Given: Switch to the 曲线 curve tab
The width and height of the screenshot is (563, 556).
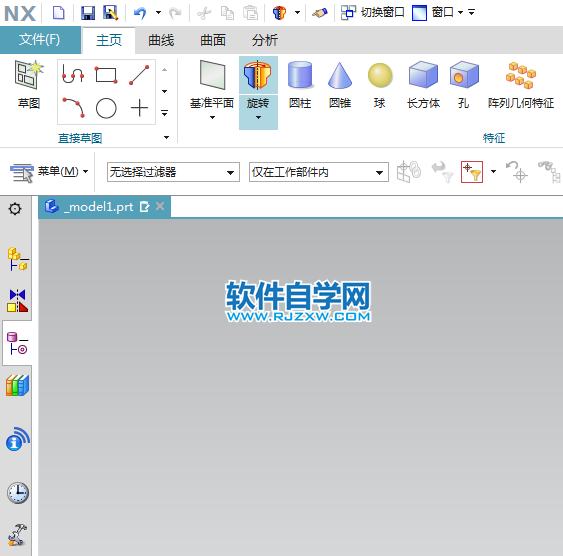Looking at the screenshot, I should (161, 40).
